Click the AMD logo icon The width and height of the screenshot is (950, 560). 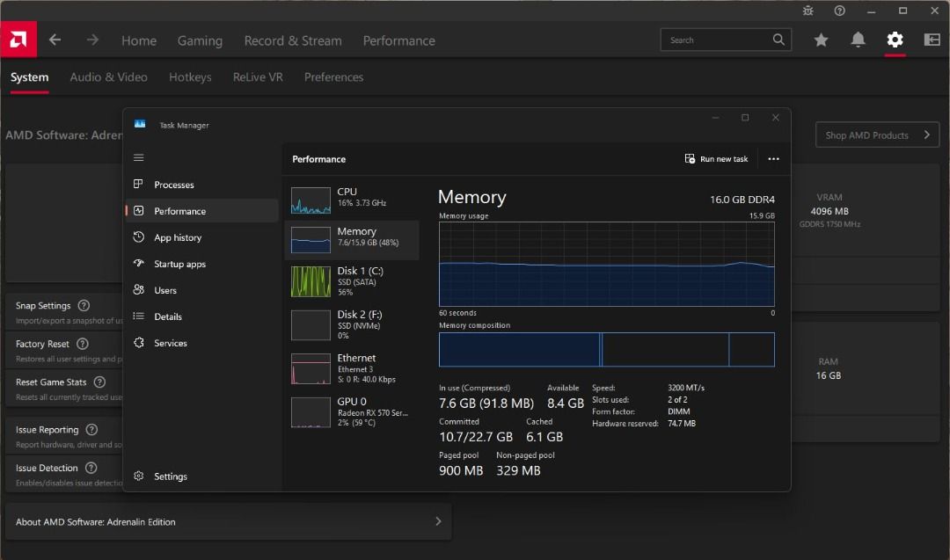click(x=18, y=40)
